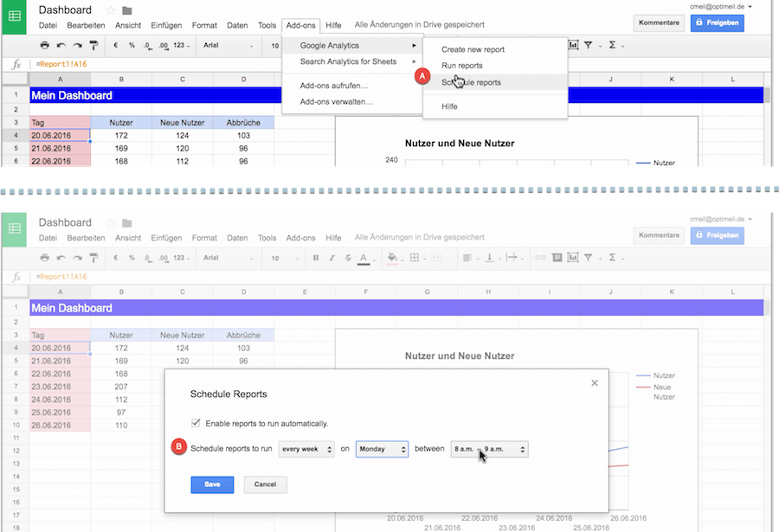This screenshot has width=779, height=532.
Task: Open the horizontal align tool
Action: tap(467, 258)
